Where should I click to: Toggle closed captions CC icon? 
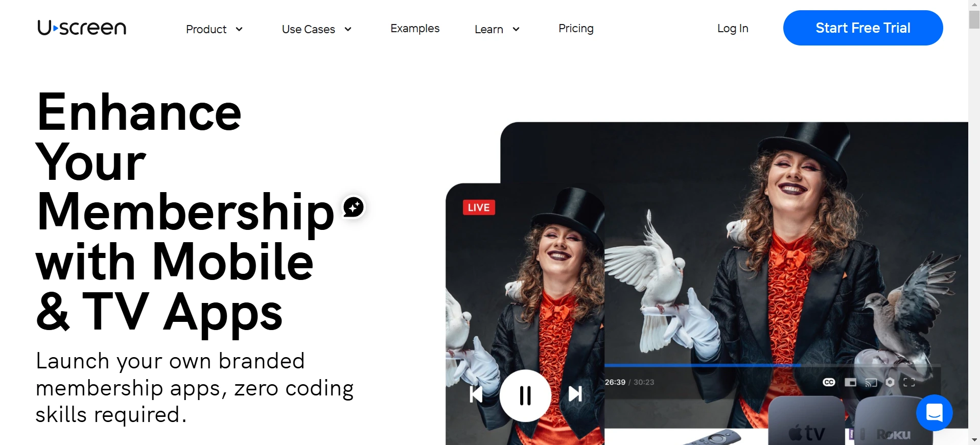point(829,382)
